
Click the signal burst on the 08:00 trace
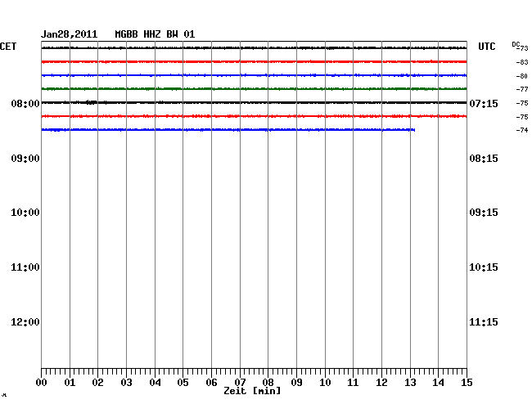91,102
